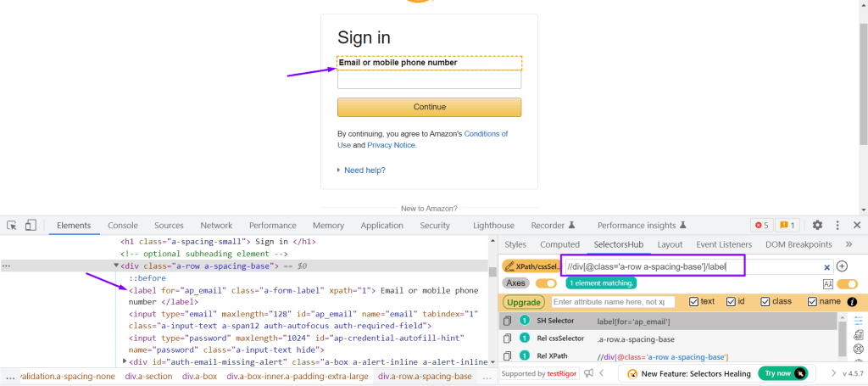
Task: Copy the SH Selector value
Action: (x=507, y=322)
